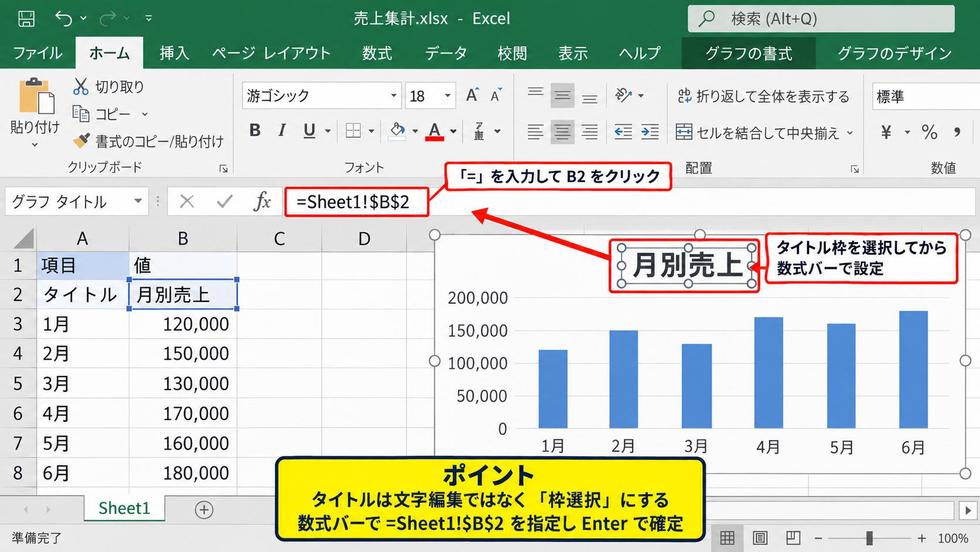This screenshot has width=980, height=552.
Task: Toggle Underline formatting
Action: (x=309, y=131)
